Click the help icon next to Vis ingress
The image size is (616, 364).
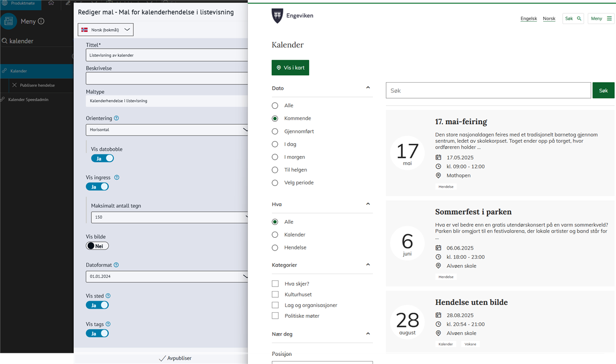click(117, 178)
